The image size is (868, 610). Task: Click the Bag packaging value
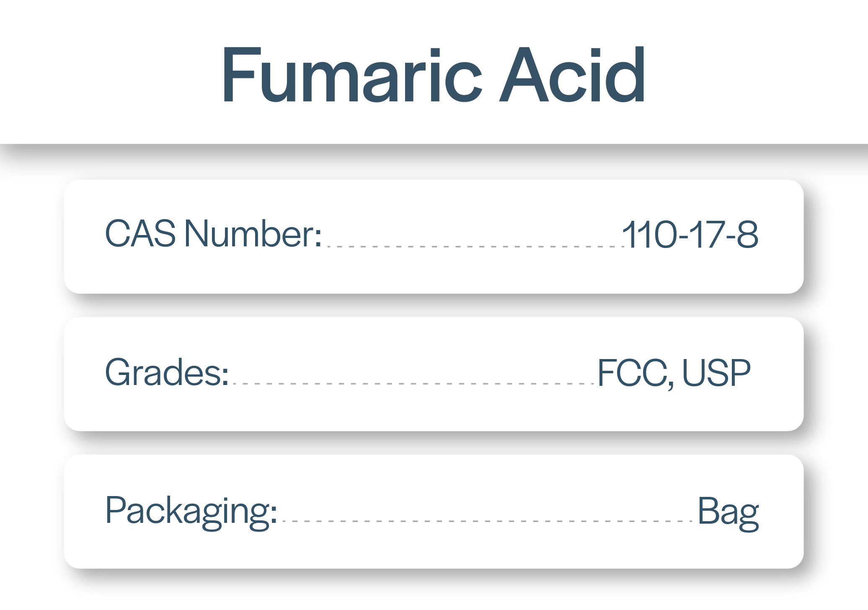(x=728, y=513)
